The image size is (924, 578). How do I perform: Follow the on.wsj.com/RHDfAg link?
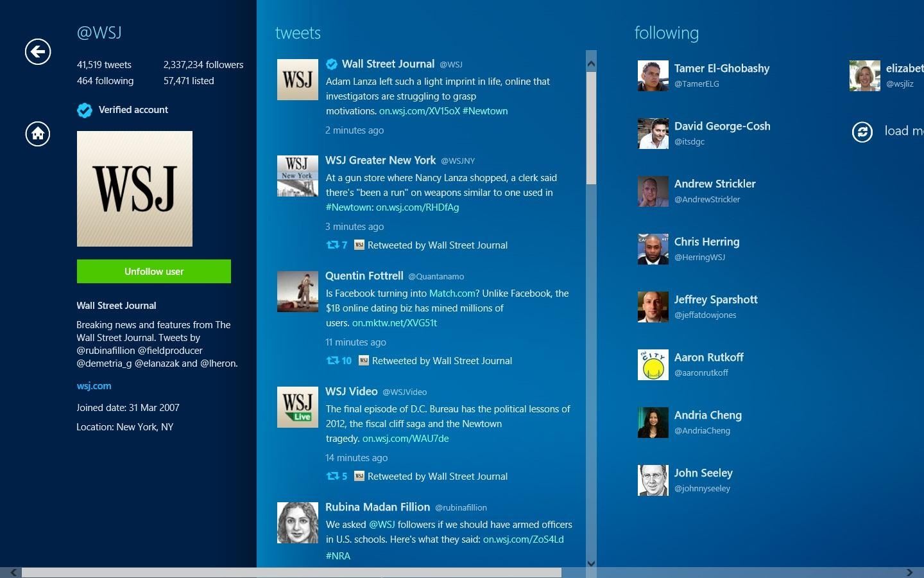(x=418, y=207)
